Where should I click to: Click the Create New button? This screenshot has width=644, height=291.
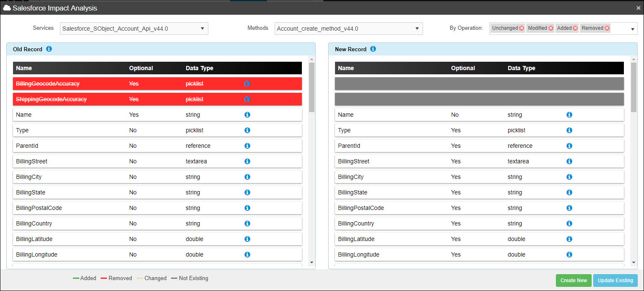pos(574,281)
